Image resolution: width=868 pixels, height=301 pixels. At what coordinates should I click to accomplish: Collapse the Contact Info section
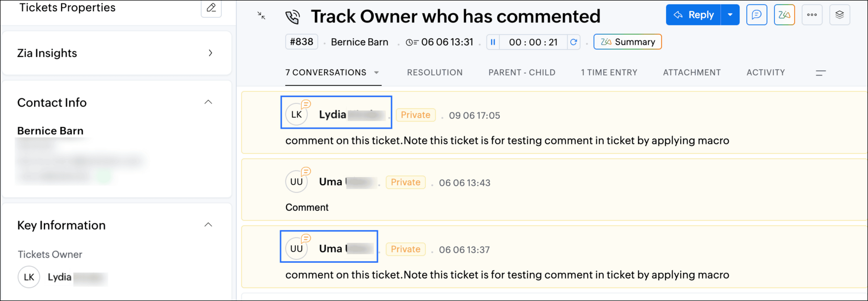(208, 102)
